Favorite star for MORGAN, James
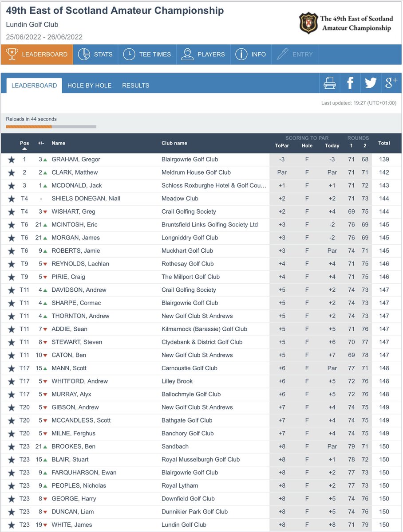This screenshot has height=532, width=403. coord(12,238)
